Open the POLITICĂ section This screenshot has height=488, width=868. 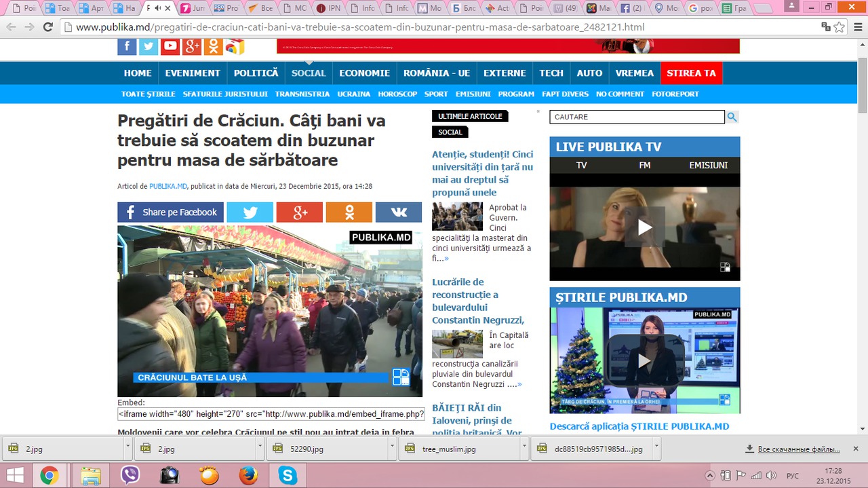[x=256, y=73]
